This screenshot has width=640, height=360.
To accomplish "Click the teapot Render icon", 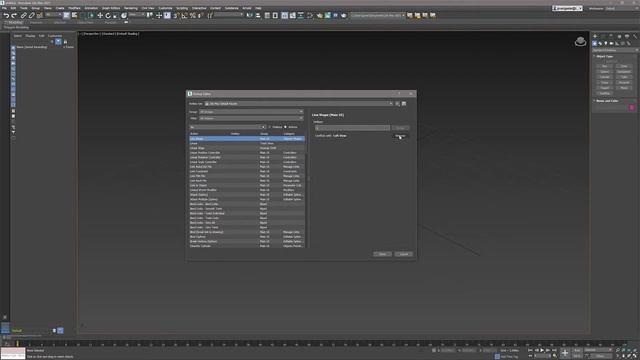I will point(344,16).
